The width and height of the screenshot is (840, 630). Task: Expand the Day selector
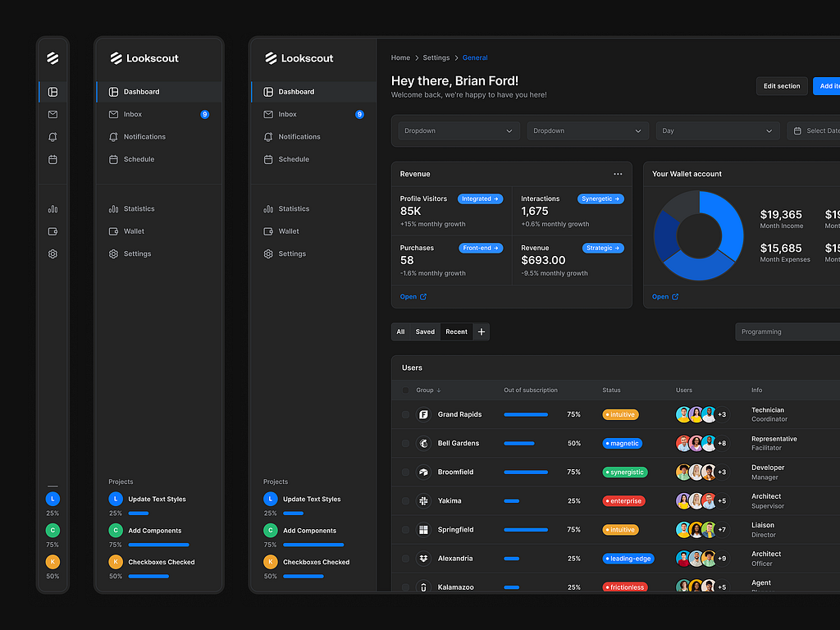pyautogui.click(x=718, y=130)
